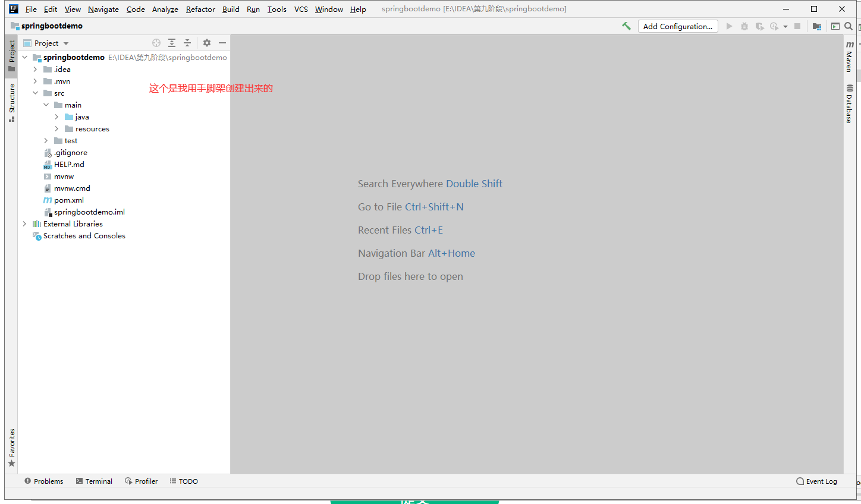Image resolution: width=861 pixels, height=504 pixels.
Task: Open the TODO tool window
Action: [184, 481]
